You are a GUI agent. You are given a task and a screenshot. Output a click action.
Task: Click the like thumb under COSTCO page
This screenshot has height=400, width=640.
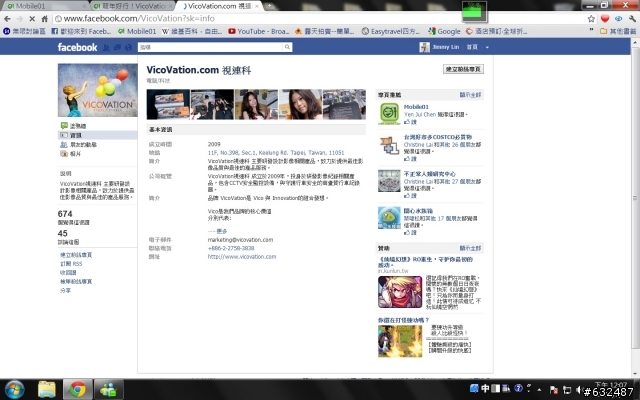tap(407, 159)
